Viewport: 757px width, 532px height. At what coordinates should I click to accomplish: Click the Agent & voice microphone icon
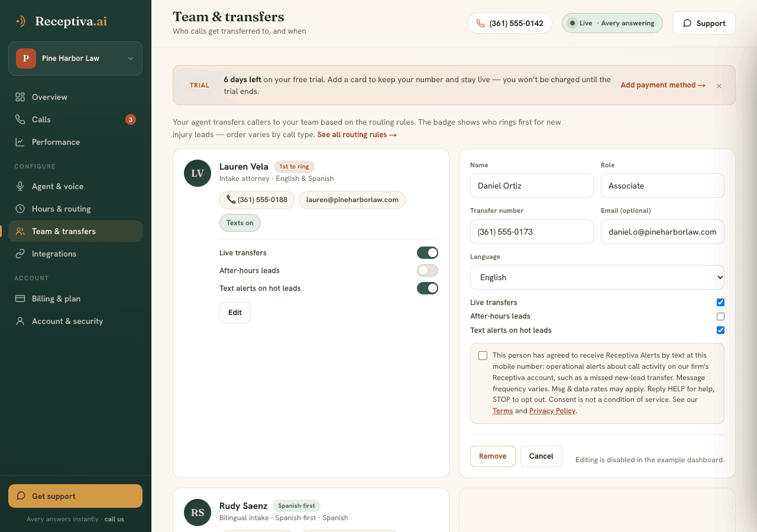20,186
